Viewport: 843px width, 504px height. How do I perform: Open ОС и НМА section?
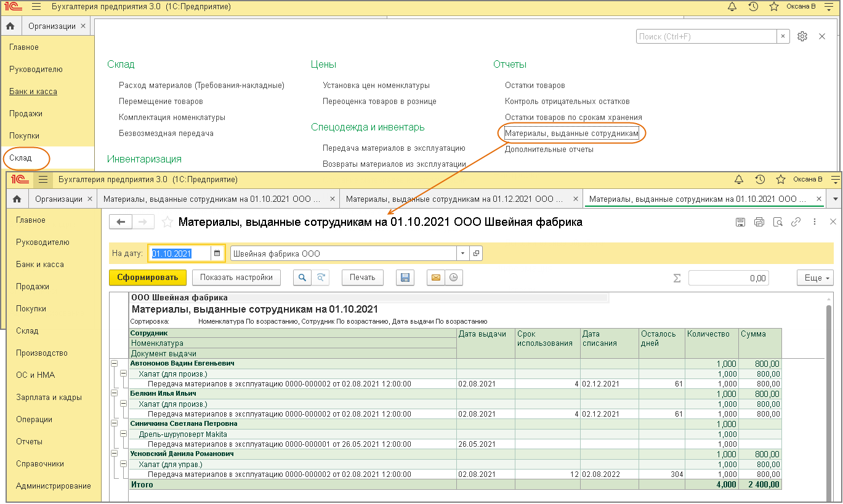tap(35, 375)
